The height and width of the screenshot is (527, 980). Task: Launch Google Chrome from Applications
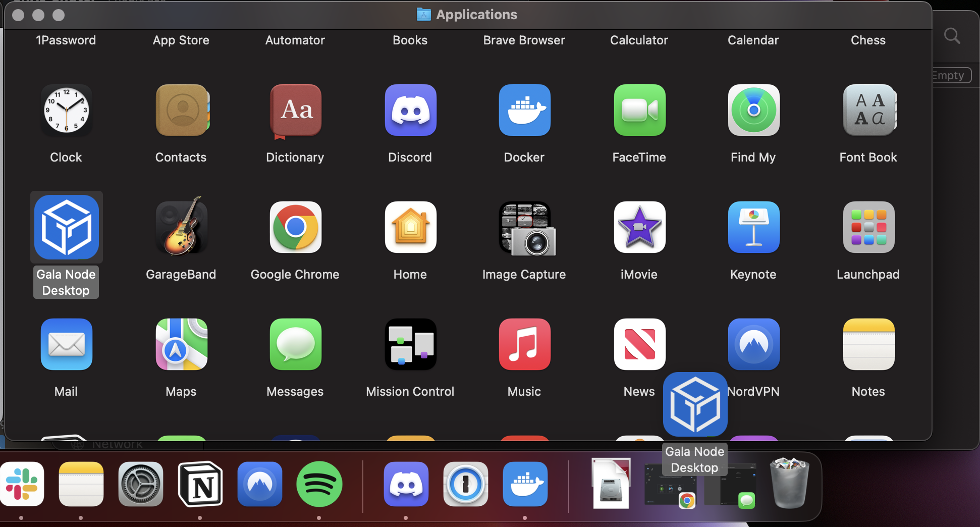[295, 227]
